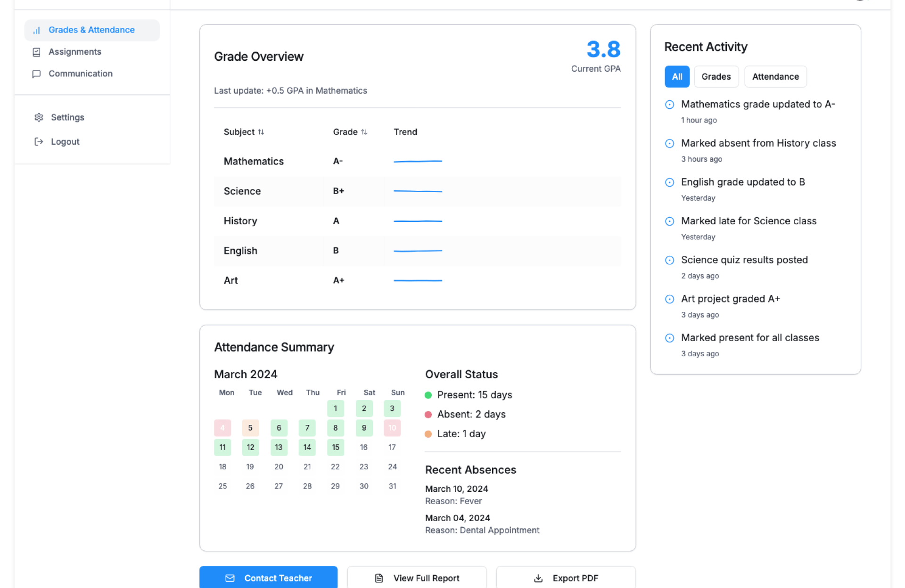Sort the table by Grade column
The width and height of the screenshot is (905, 588).
350,132
